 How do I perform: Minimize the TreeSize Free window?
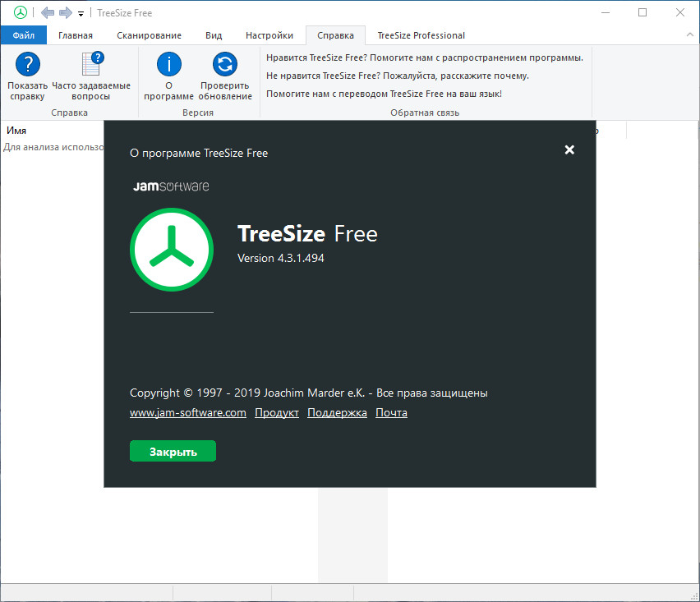coord(606,12)
